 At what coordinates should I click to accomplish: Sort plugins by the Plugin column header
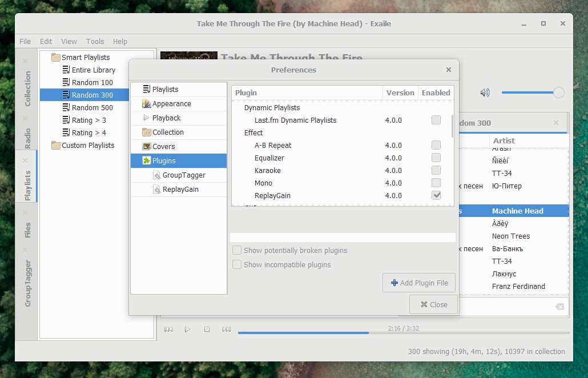307,93
